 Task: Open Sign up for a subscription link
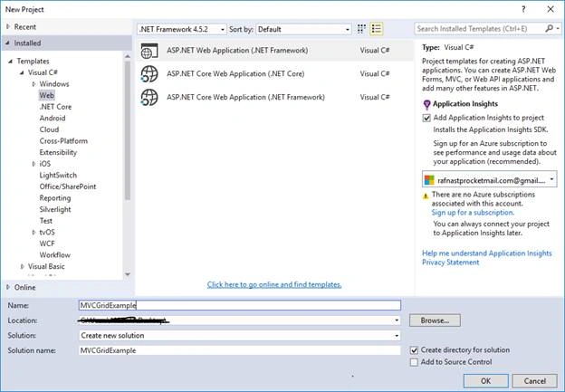click(473, 213)
